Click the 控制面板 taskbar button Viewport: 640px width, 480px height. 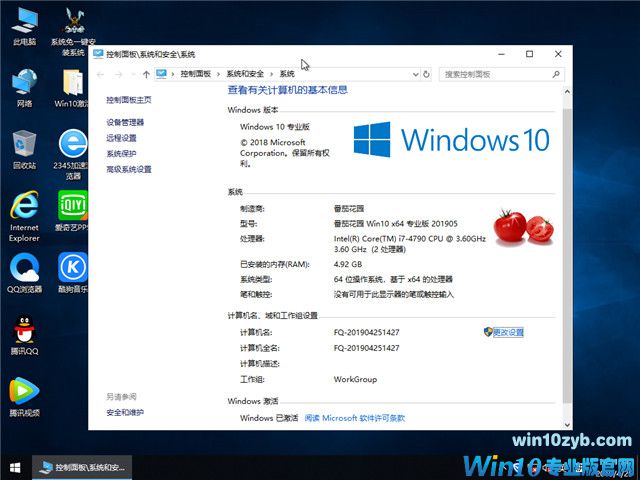point(82,467)
